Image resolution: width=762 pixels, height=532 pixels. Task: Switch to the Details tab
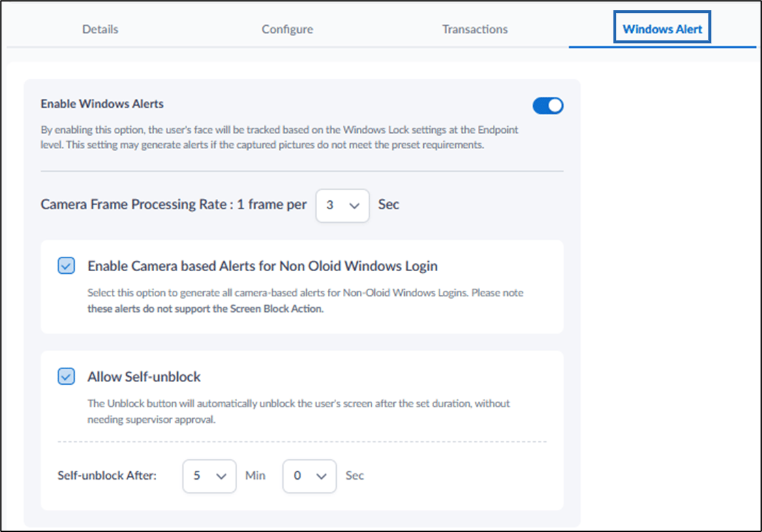coord(100,29)
